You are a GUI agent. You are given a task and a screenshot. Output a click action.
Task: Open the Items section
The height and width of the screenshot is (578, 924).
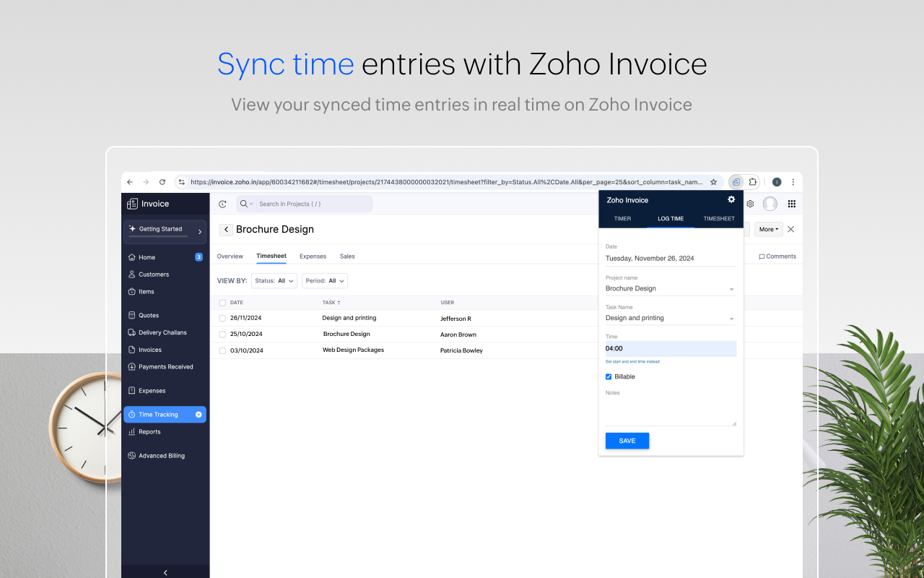(x=145, y=291)
